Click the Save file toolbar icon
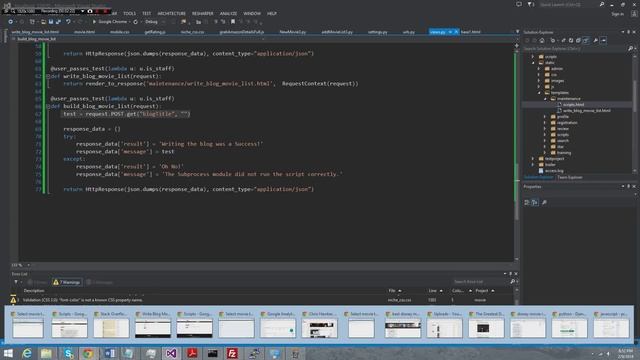640x360 pixels. [x=51, y=22]
